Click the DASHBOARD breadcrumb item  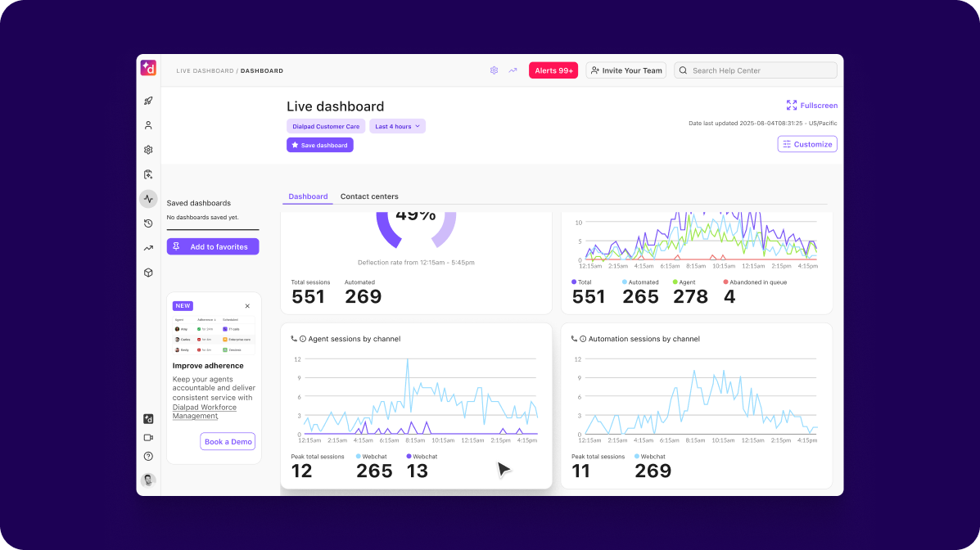[262, 71]
